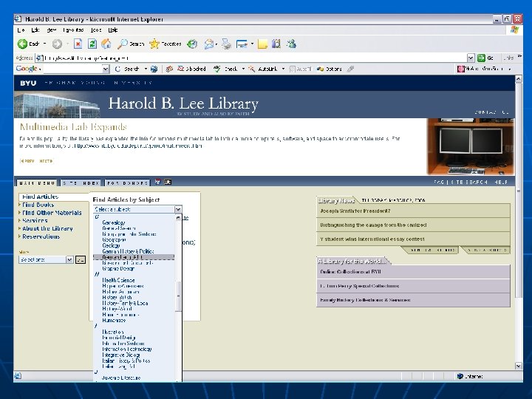Click the pencil highlight icon after Options
532x399 pixels.
(x=351, y=69)
